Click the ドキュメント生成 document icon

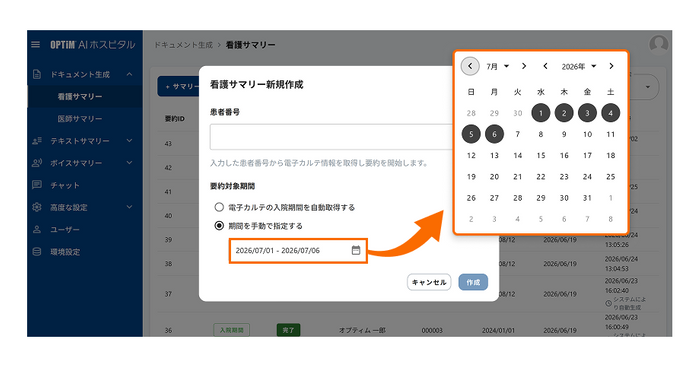click(37, 74)
